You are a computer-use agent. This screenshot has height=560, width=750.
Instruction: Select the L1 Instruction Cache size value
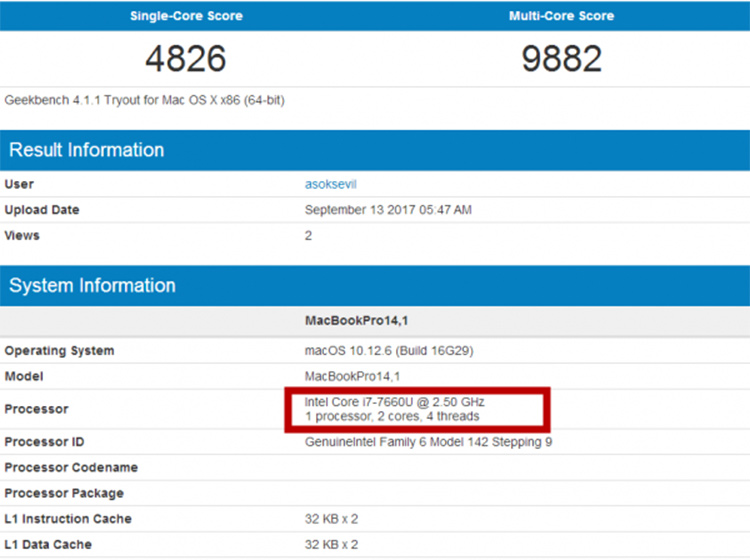click(331, 519)
